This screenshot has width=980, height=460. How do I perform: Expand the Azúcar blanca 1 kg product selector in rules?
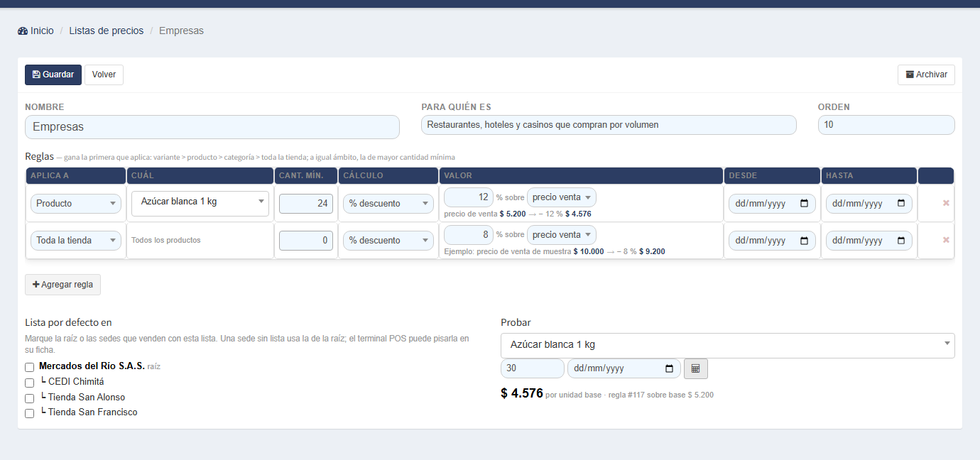[200, 204]
